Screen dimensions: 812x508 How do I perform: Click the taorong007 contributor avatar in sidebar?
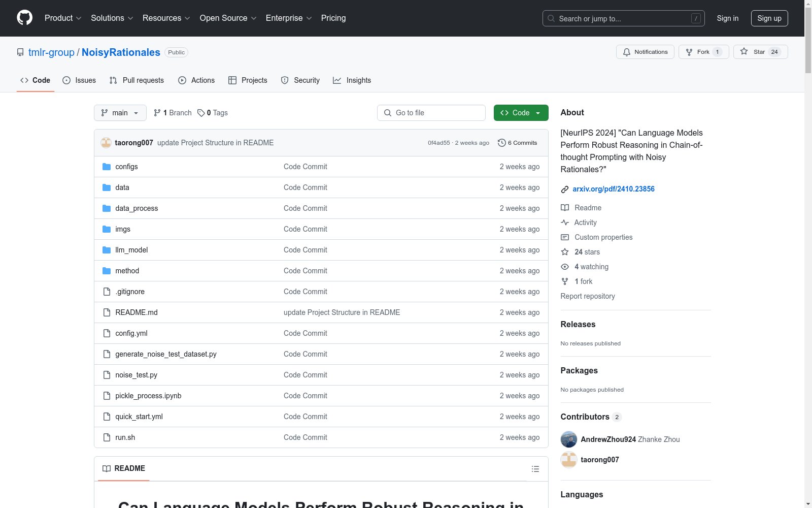point(569,460)
